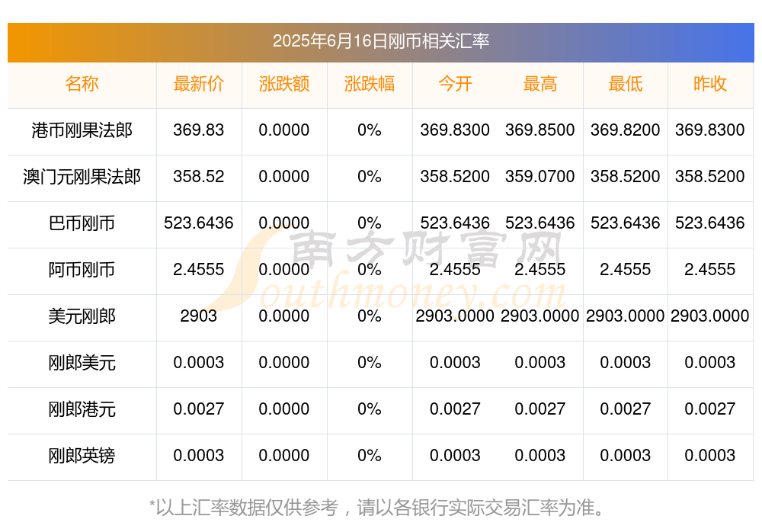Click the 昨收 column header
The width and height of the screenshot is (762, 532).
click(x=710, y=84)
